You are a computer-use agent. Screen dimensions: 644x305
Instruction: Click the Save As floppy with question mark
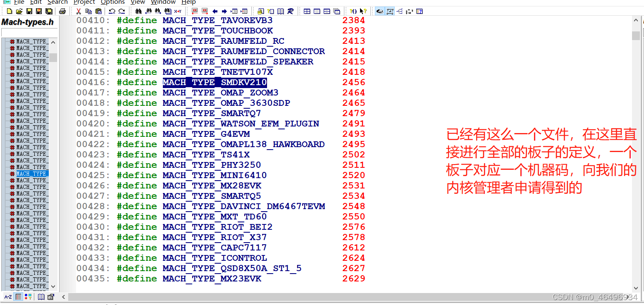[x=39, y=11]
